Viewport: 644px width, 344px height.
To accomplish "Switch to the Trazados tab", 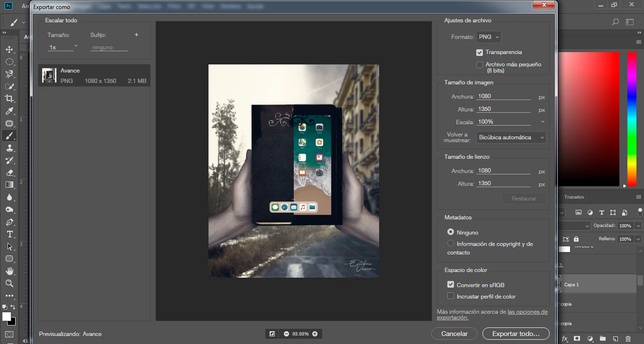I will coord(574,197).
